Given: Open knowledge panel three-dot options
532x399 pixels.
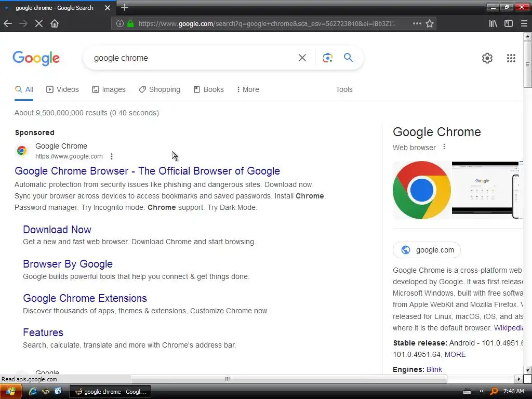Looking at the screenshot, I should coord(444,147).
